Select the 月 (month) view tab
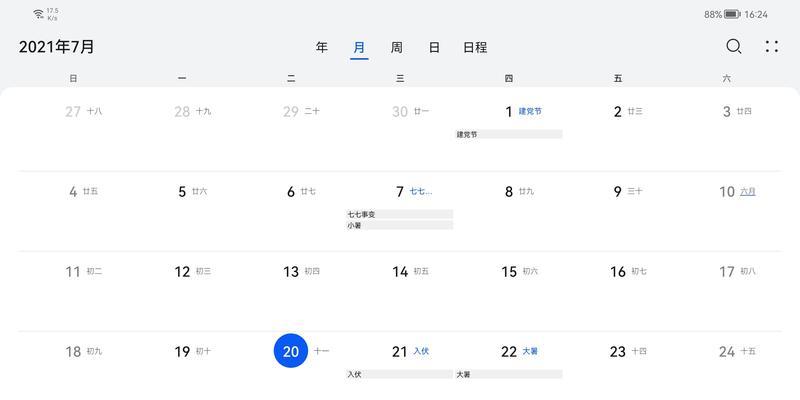The height and width of the screenshot is (400, 800). (x=359, y=47)
